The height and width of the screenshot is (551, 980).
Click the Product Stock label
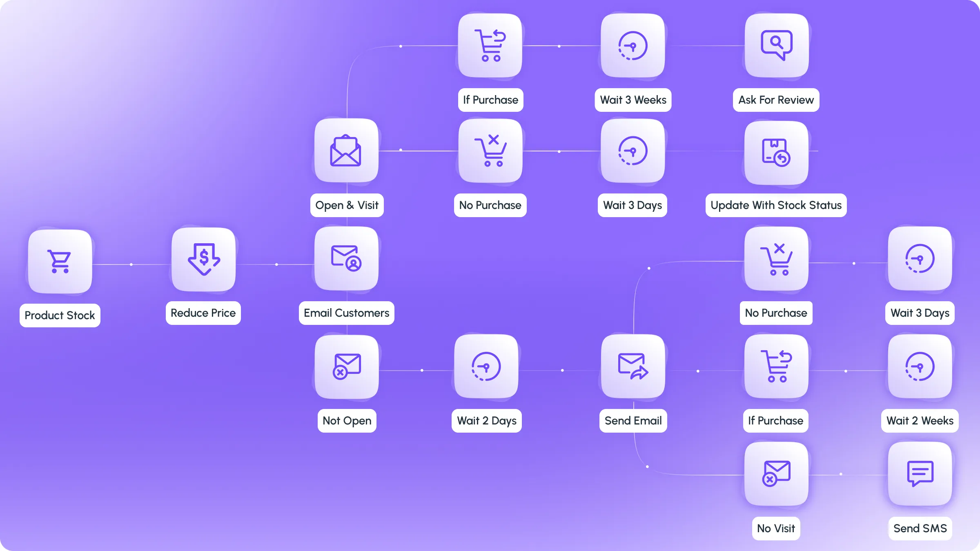(x=60, y=315)
